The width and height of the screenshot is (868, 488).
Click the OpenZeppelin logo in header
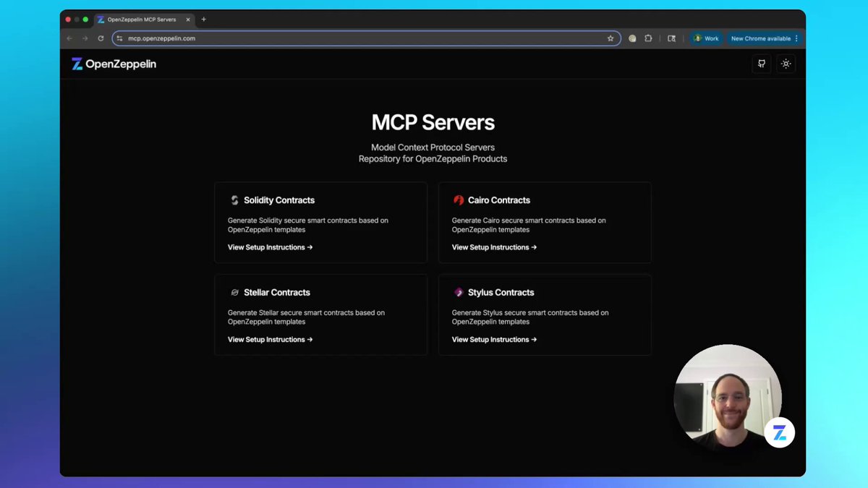[114, 64]
